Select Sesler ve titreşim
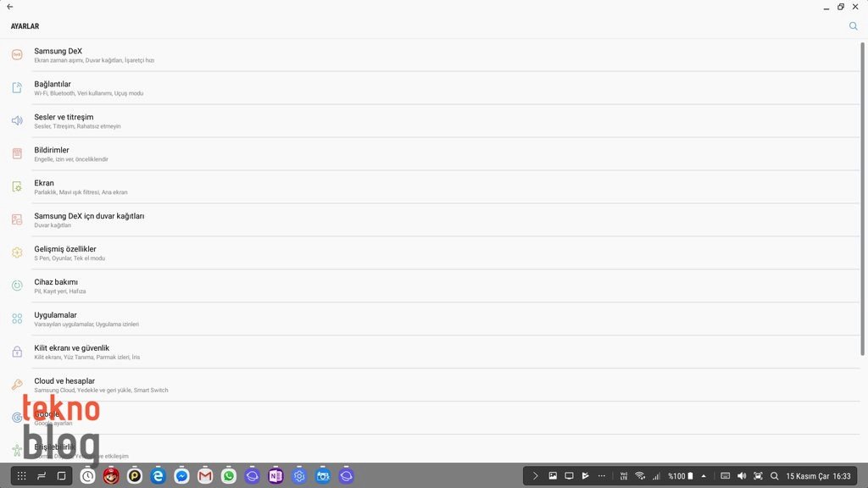 coord(64,118)
